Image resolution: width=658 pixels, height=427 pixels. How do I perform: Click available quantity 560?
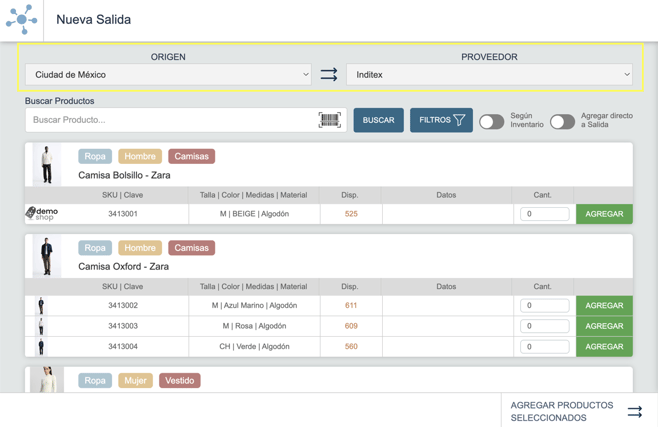tap(351, 346)
